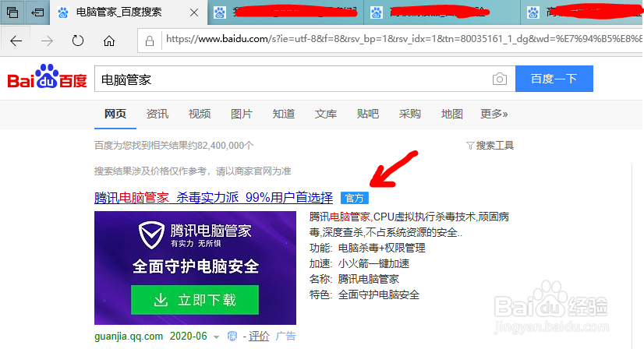This screenshot has height=349, width=644.
Task: Click the text 功能: 电脑杀毒+权限管理
Action: tap(367, 248)
